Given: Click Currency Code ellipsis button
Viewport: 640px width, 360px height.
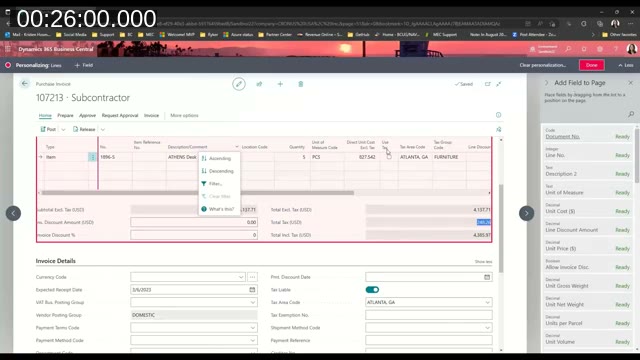Looking at the screenshot, I should tap(252, 277).
